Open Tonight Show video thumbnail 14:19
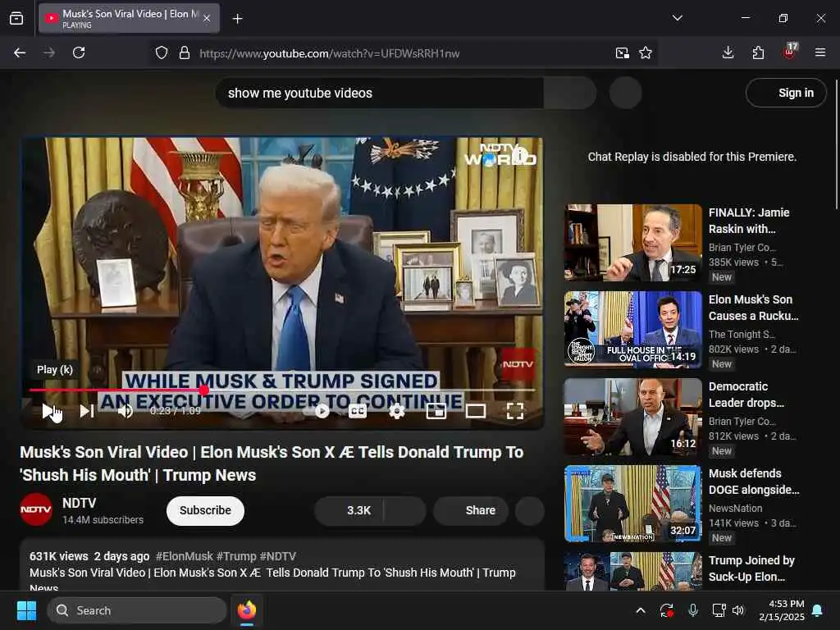This screenshot has height=630, width=840. click(x=632, y=330)
